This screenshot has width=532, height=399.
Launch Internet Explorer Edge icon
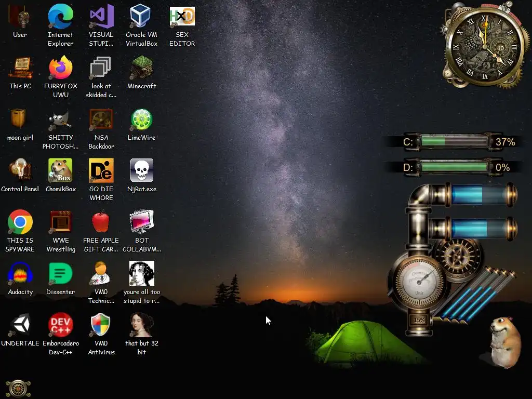tap(60, 16)
